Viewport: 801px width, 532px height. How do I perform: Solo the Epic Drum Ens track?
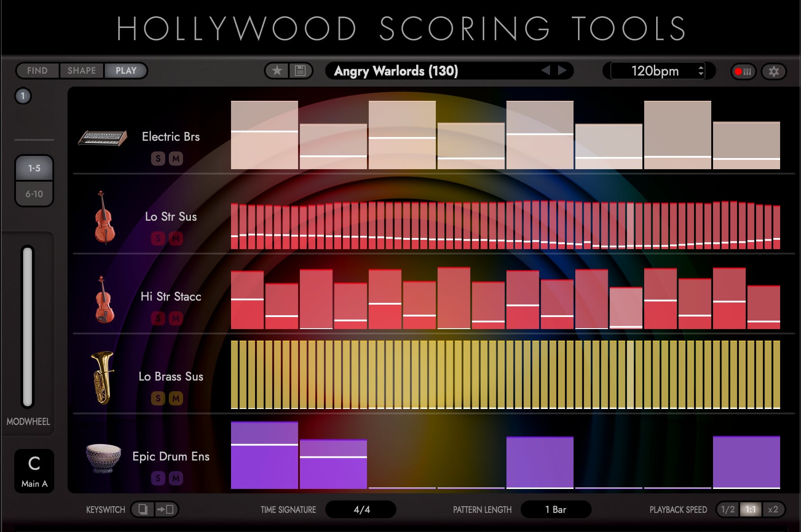(158, 478)
